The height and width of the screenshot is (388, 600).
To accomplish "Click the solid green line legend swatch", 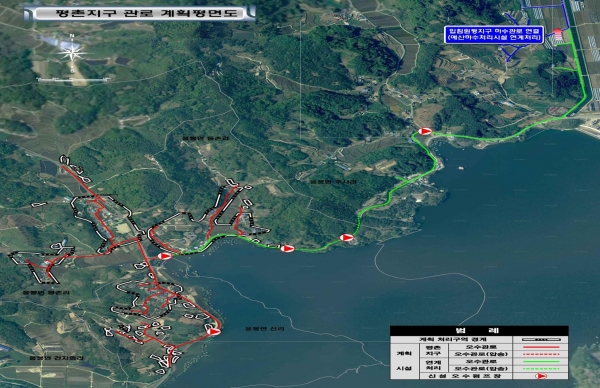I will [541, 362].
